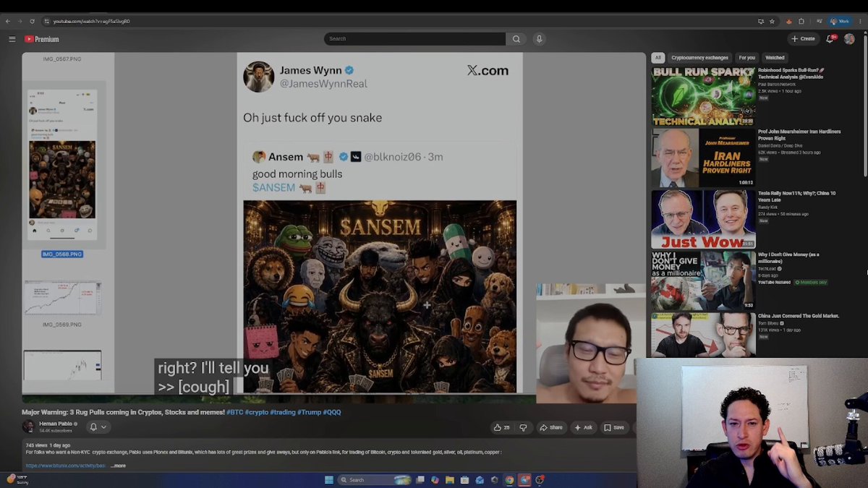
Task: Open the Windows Start menu
Action: [329, 480]
